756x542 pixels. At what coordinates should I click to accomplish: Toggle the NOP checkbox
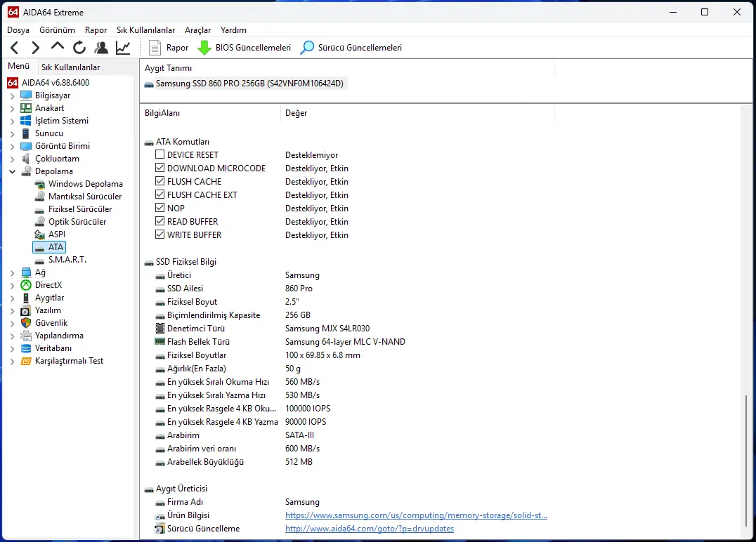point(159,208)
